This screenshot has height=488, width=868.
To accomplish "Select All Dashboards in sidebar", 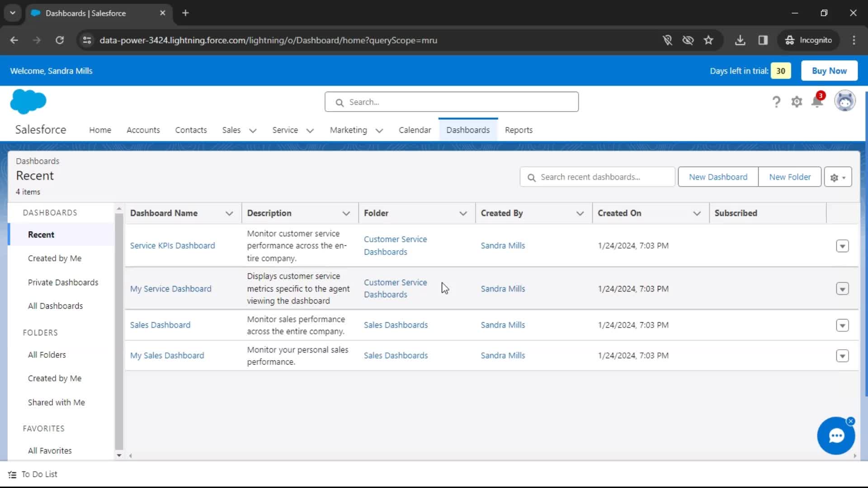I will (x=55, y=306).
